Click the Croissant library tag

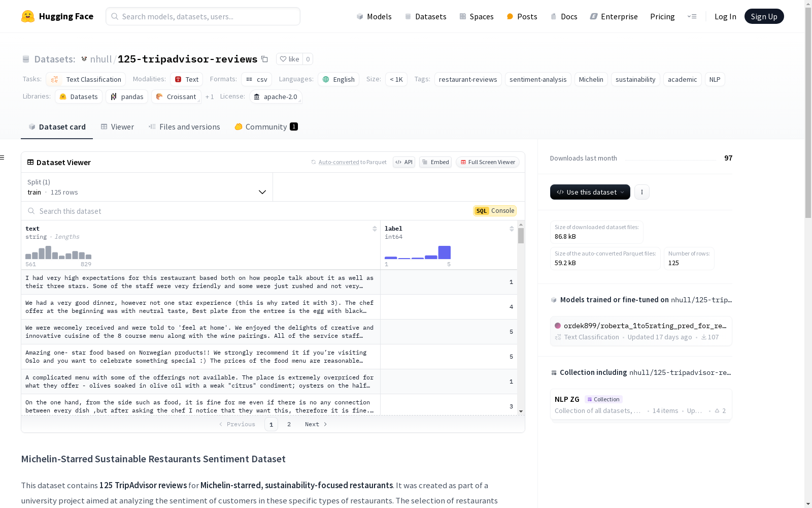(x=176, y=97)
